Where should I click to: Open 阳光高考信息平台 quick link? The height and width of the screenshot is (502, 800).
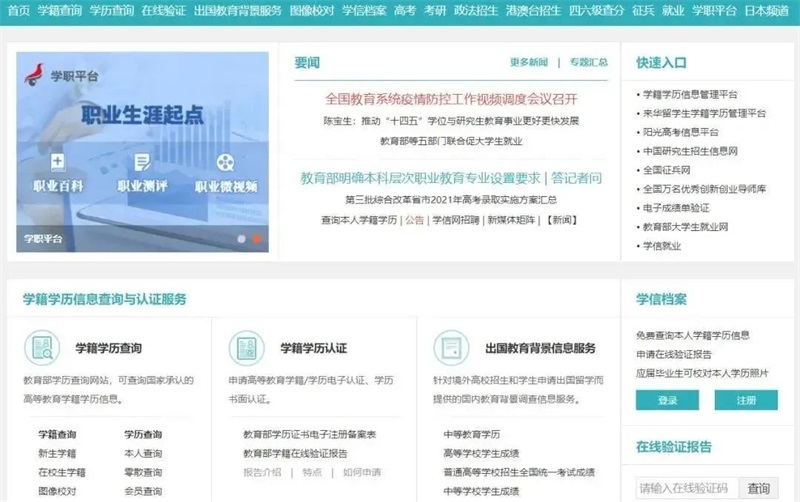tap(680, 132)
